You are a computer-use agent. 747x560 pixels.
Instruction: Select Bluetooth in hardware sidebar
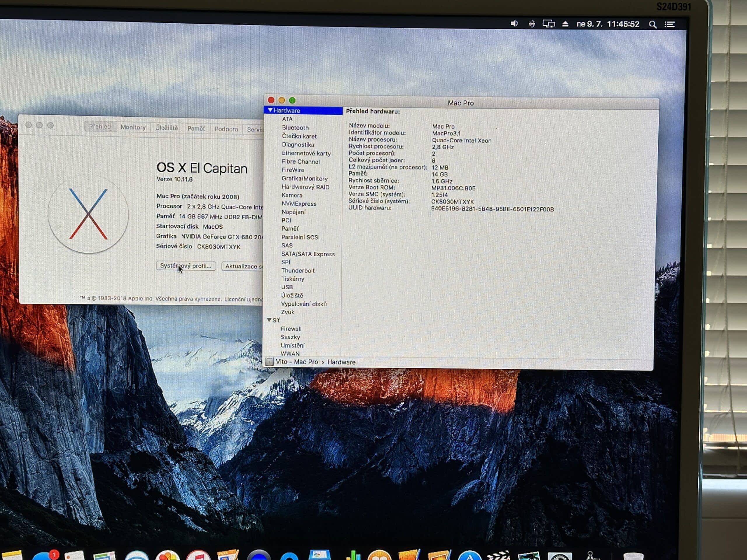coord(295,127)
